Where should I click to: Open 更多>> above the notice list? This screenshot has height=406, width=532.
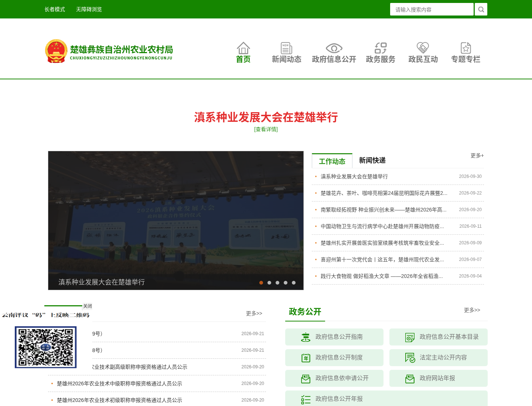(x=254, y=313)
